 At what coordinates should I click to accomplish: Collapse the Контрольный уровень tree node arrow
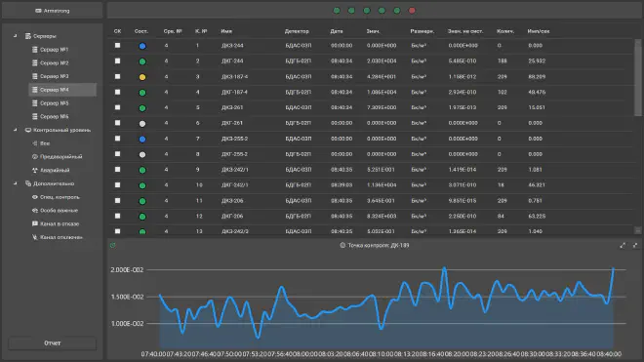pyautogui.click(x=16, y=130)
